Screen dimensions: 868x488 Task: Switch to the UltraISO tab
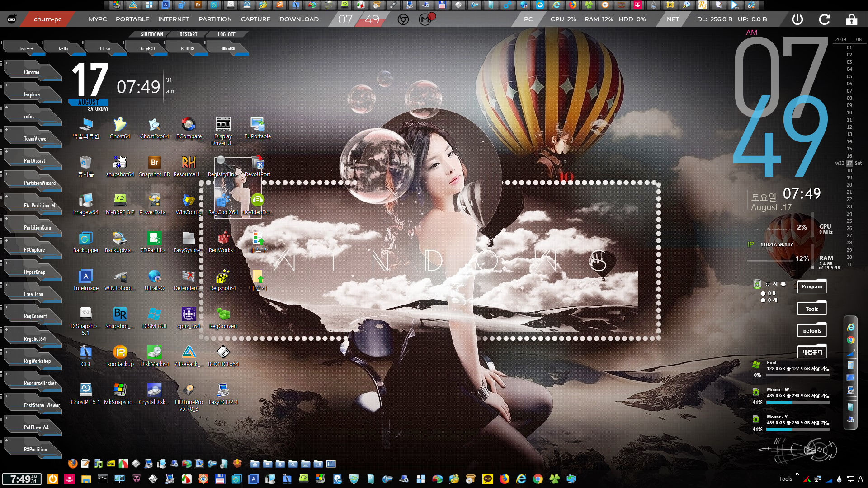pos(228,48)
